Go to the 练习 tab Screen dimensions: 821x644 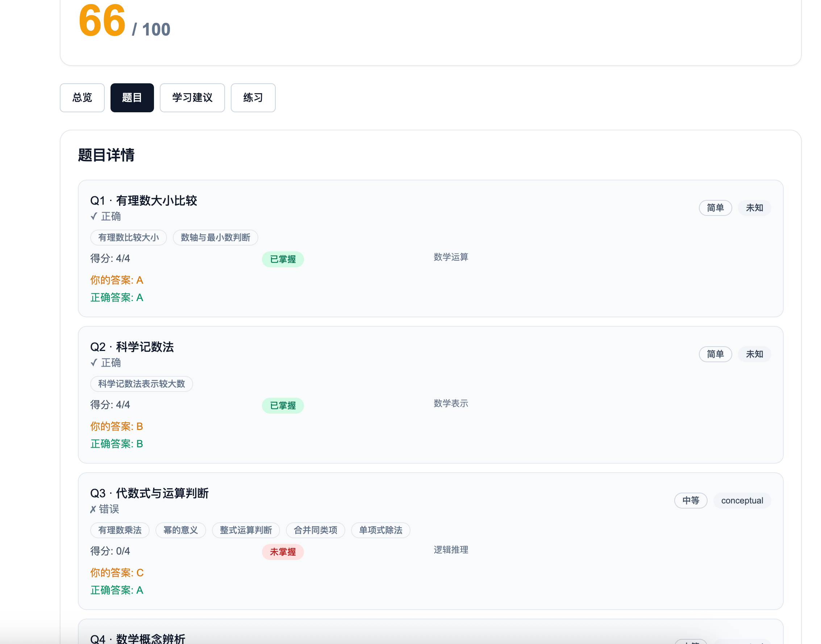coord(253,98)
